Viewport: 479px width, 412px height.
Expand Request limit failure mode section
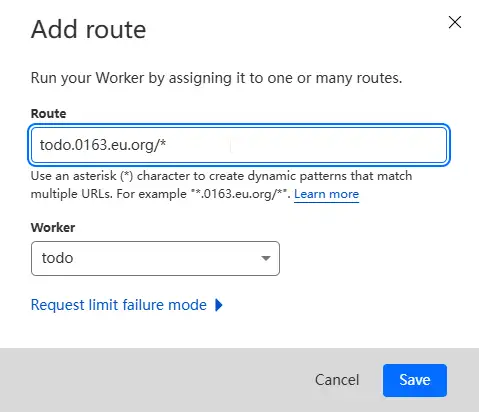point(127,305)
